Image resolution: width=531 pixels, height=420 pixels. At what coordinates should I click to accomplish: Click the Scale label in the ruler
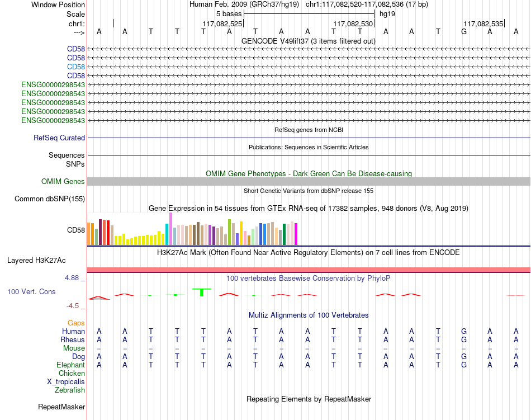[x=75, y=14]
